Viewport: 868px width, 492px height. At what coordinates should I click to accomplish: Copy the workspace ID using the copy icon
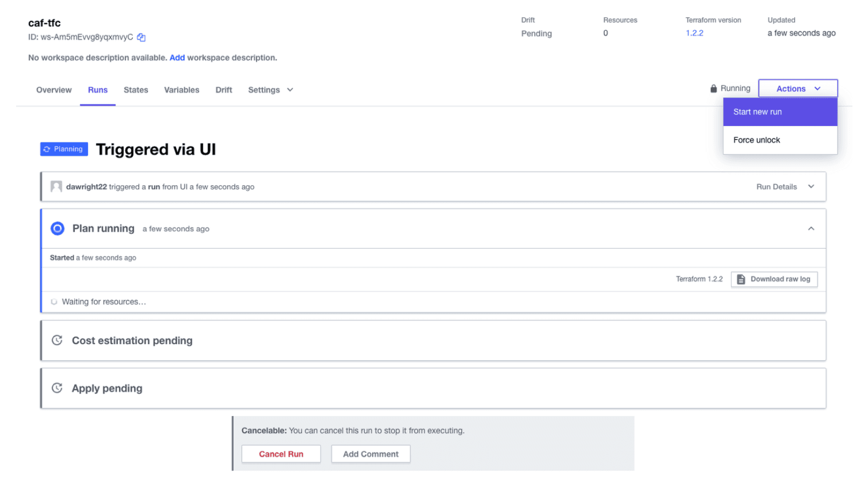141,37
